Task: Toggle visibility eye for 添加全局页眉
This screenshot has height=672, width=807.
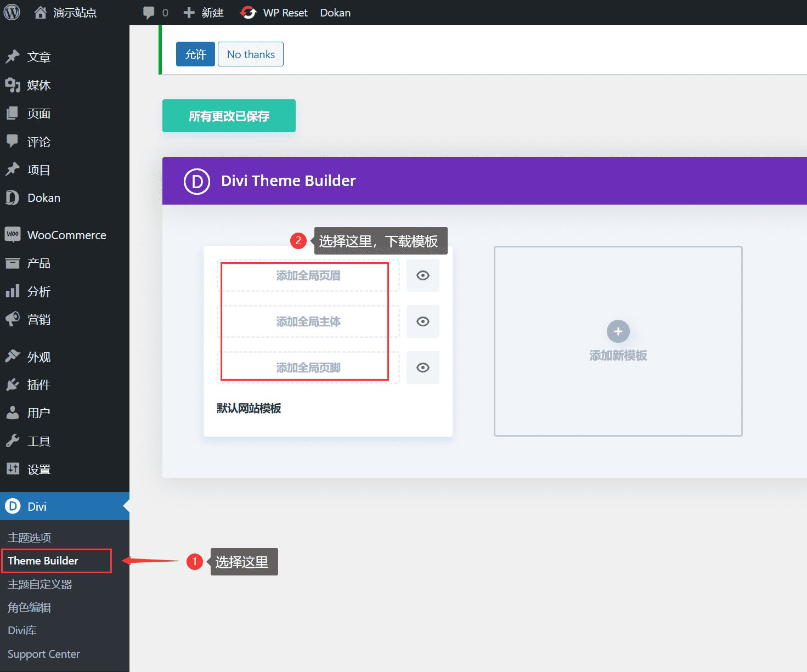Action: coord(423,275)
